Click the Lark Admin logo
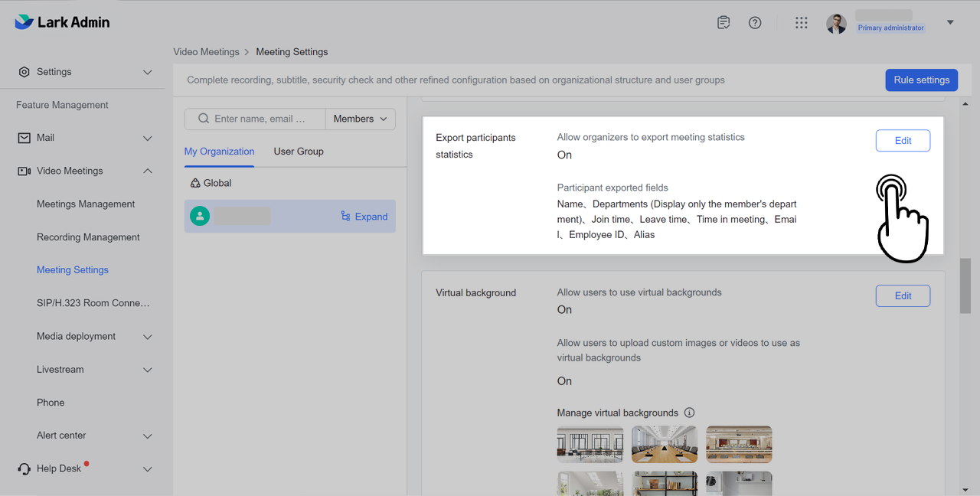 62,22
